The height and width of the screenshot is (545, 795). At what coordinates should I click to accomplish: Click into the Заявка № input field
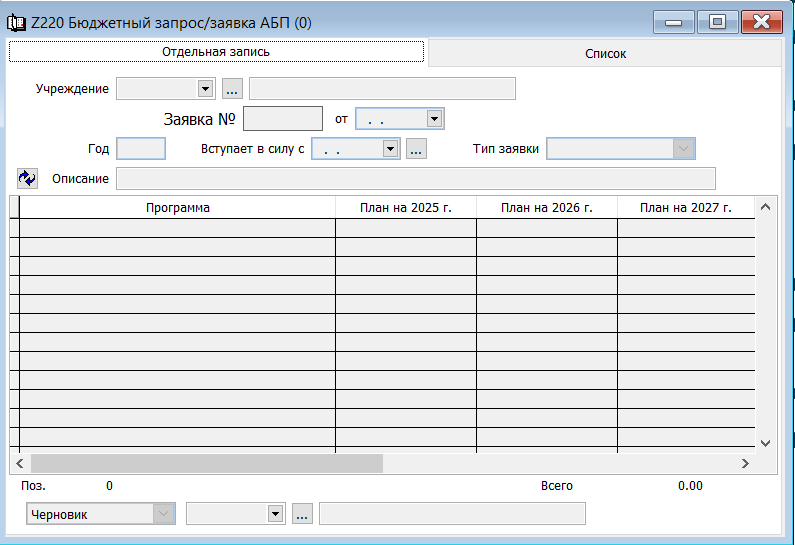tap(283, 119)
